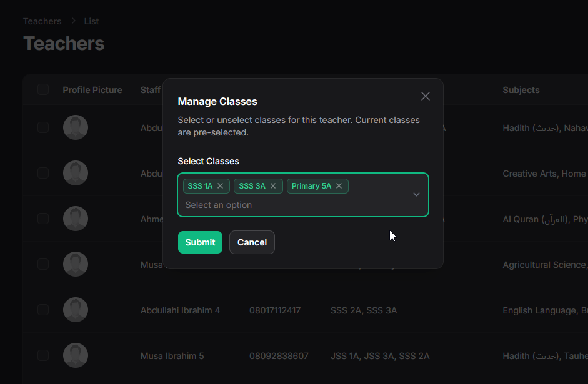This screenshot has height=384, width=588.
Task: Open Teachers breadcrumb link
Action: click(42, 21)
